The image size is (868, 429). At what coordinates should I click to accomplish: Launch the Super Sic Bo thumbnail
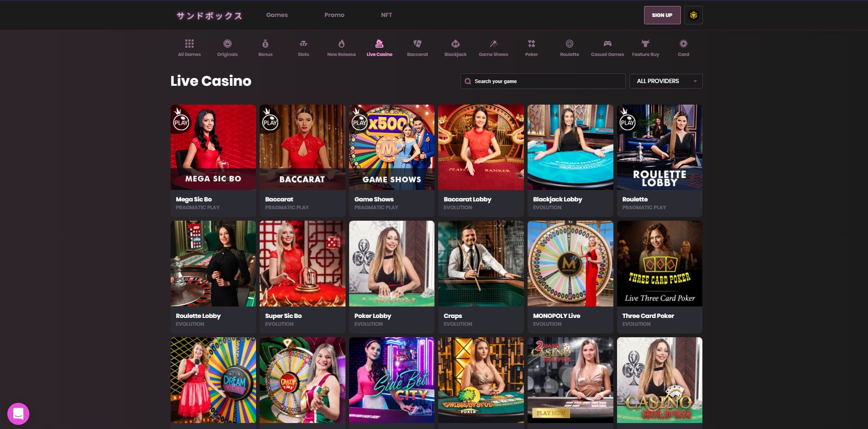(x=302, y=263)
